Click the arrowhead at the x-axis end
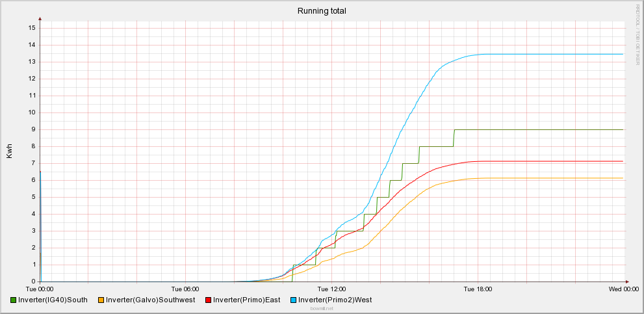The height and width of the screenshot is (314, 644). [628, 281]
